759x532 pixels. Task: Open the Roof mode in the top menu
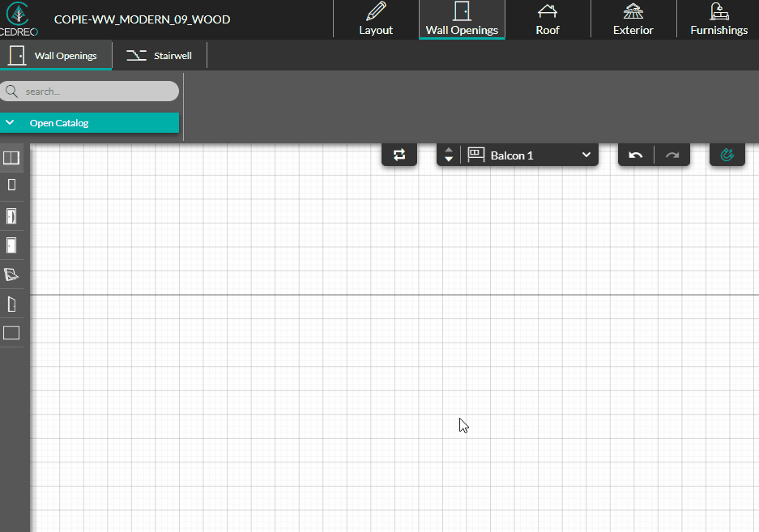tap(548, 19)
